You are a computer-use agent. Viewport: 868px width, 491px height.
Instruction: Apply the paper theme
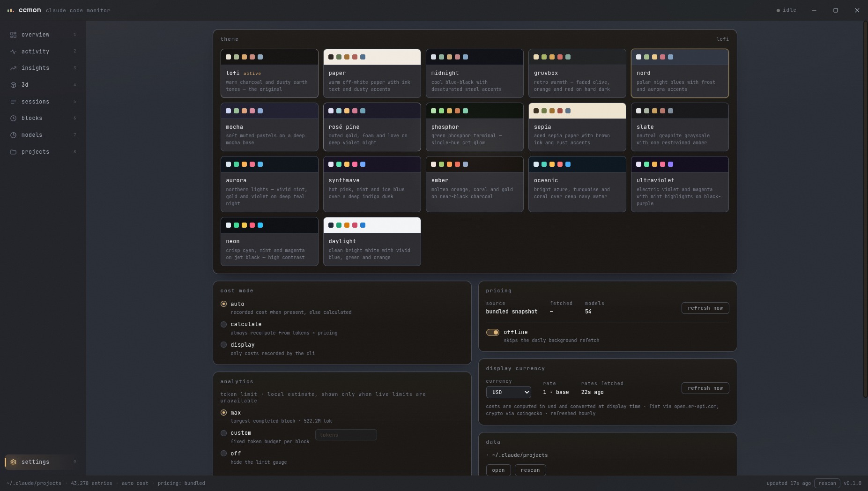(x=372, y=73)
